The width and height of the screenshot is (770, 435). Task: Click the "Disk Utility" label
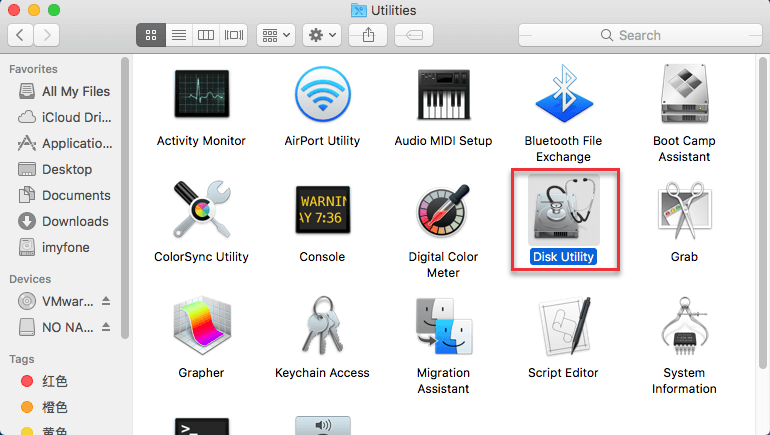[x=564, y=257]
